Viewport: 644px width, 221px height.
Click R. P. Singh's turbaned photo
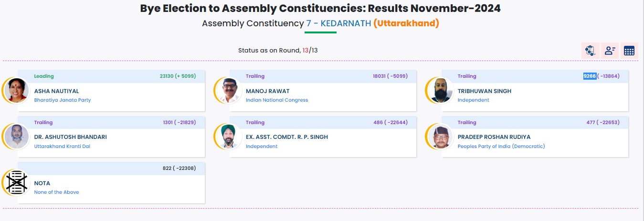(x=229, y=137)
